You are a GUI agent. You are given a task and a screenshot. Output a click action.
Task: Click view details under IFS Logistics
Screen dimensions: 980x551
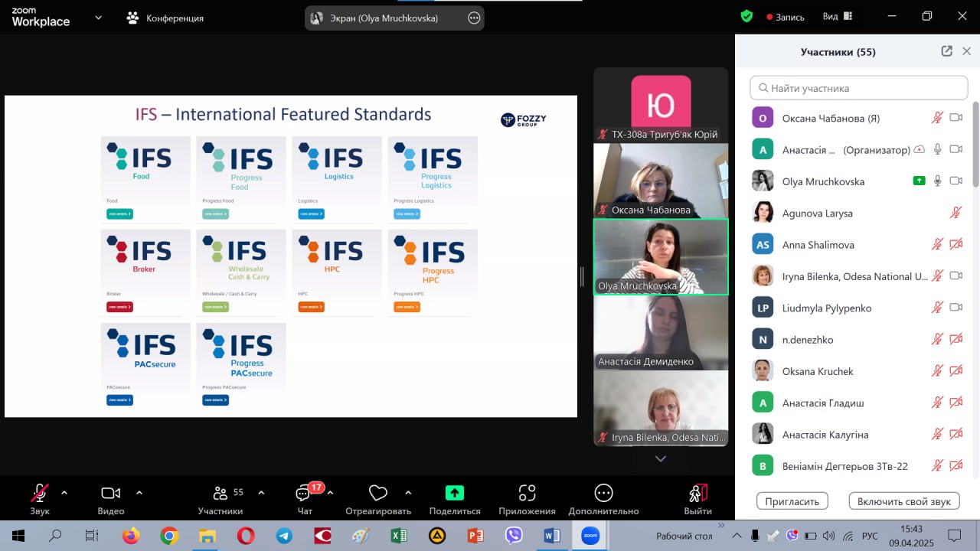coord(311,214)
